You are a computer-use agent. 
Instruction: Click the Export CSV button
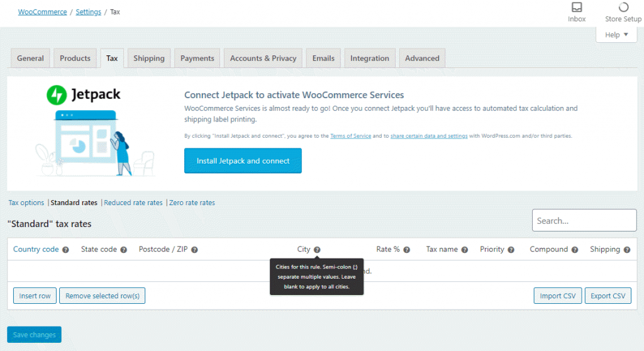(608, 296)
